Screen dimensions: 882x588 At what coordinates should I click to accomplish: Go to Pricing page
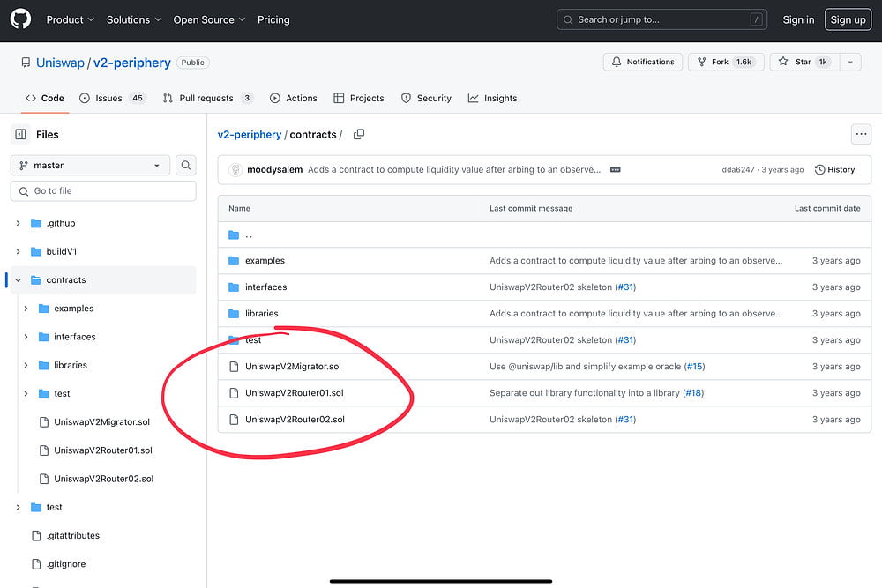[x=273, y=19]
